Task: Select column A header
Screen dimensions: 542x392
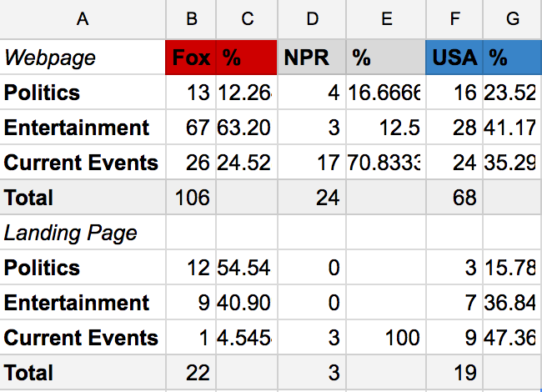Action: coord(83,19)
